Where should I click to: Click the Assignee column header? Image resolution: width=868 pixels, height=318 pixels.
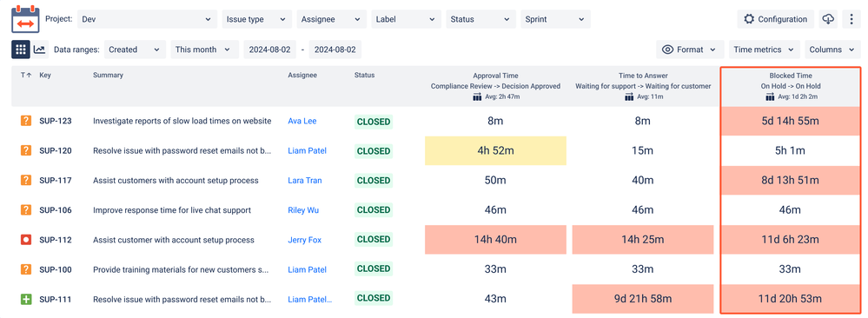(x=302, y=75)
